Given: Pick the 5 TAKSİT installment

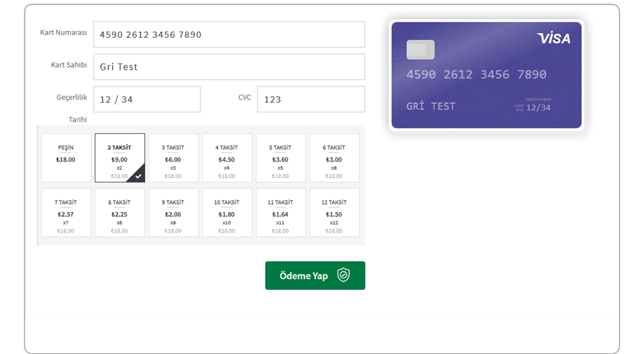Looking at the screenshot, I should point(281,157).
